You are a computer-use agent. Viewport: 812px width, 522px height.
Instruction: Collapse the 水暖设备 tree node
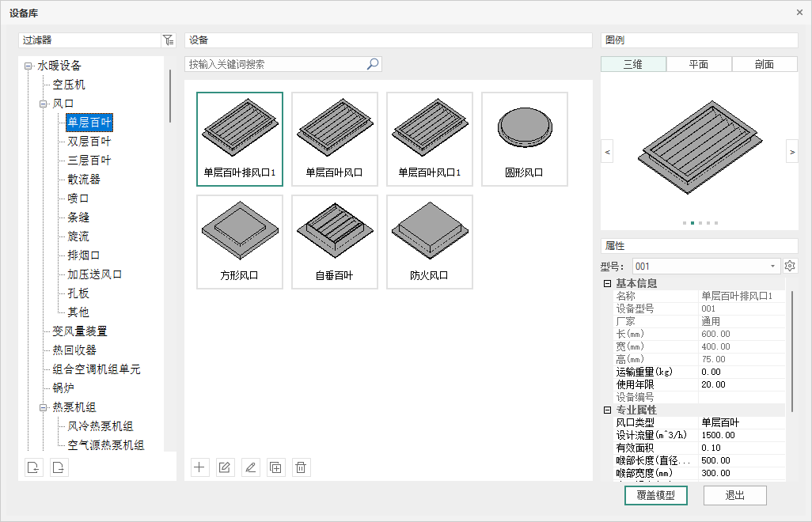click(28, 66)
